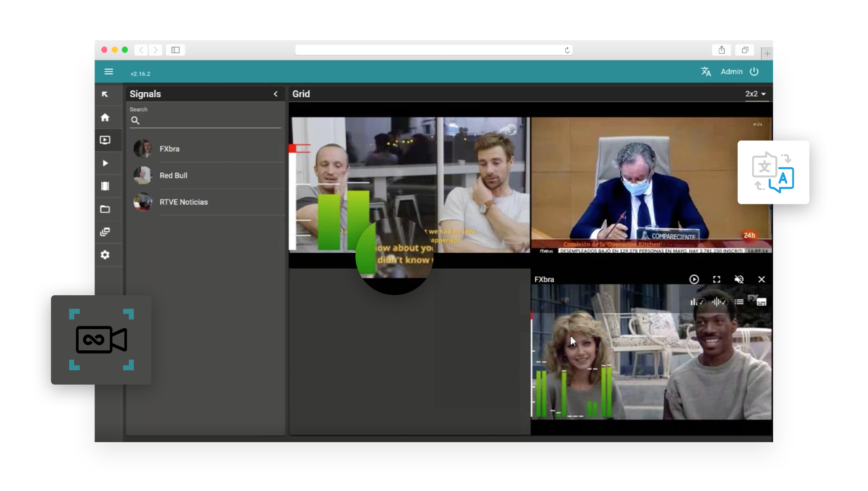This screenshot has height=491, width=868.
Task: Click the search magnifier icon
Action: pos(135,120)
